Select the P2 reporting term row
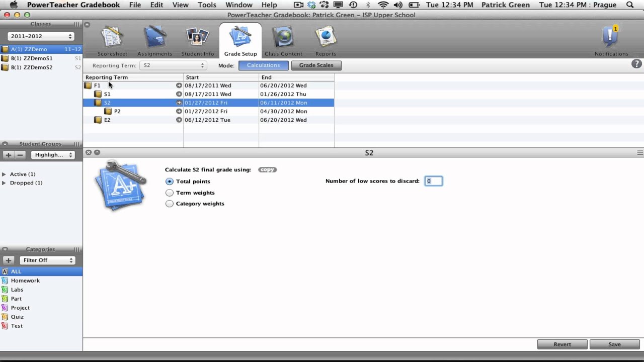The width and height of the screenshot is (644, 362). pos(208,111)
